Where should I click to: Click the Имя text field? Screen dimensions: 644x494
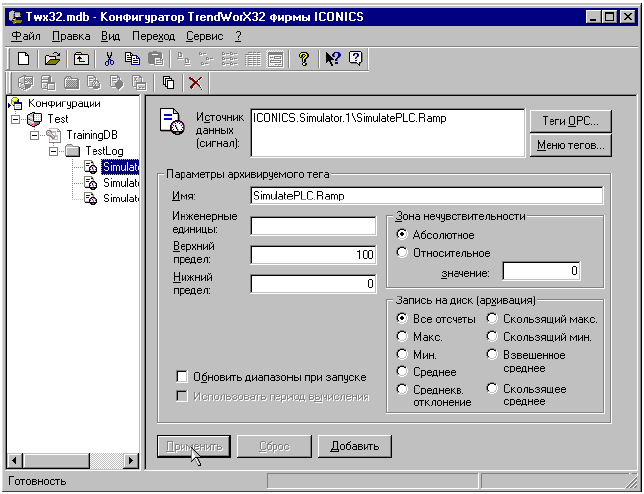[427, 195]
